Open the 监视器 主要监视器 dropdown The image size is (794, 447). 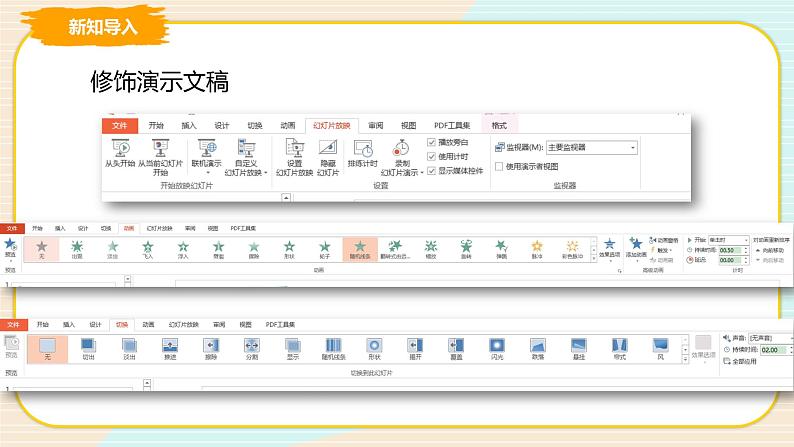[x=591, y=147]
